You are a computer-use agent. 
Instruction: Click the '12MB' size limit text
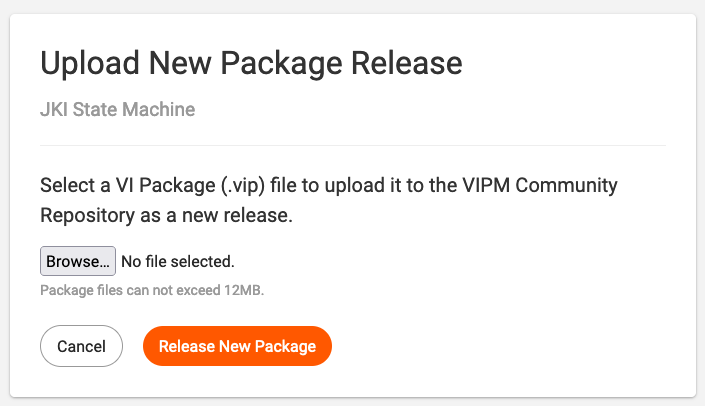pos(244,290)
